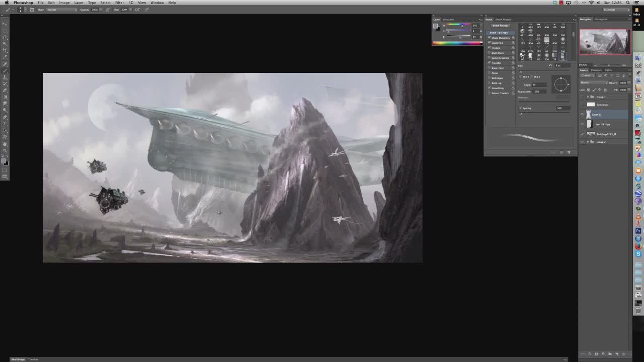Viewport: 644px width, 362px height.
Task: Pick the Crop tool
Action: pyautogui.click(x=5, y=50)
